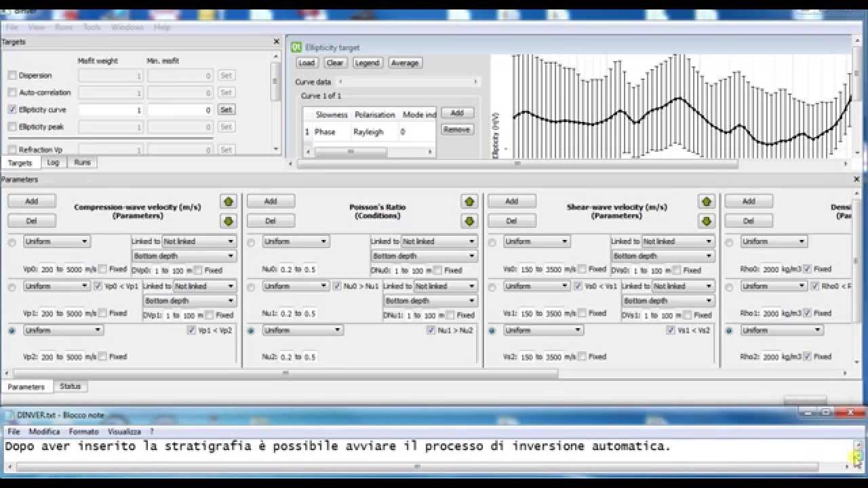Toggle the Vs1 < Vs2 condition checkbox
Image resolution: width=868 pixels, height=488 pixels.
coord(671,330)
